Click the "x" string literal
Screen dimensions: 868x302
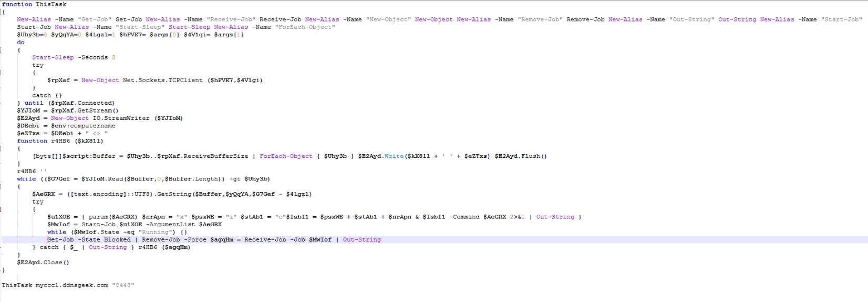182,217
